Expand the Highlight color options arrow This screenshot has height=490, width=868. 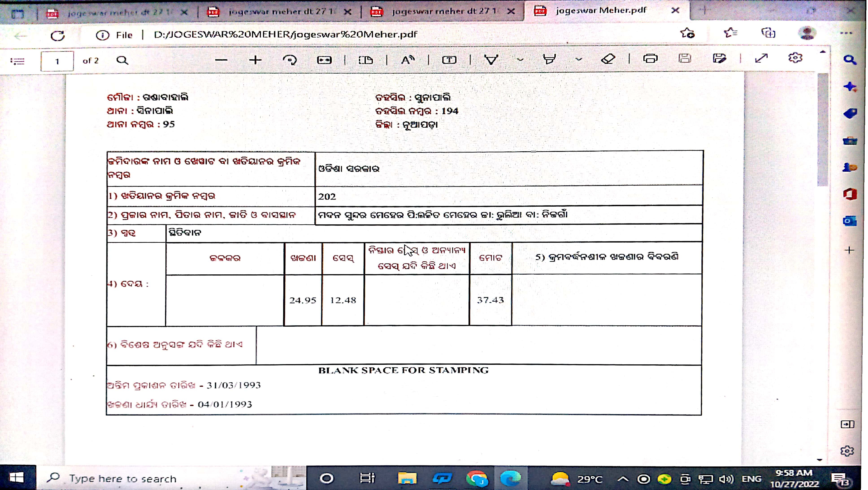pos(579,59)
